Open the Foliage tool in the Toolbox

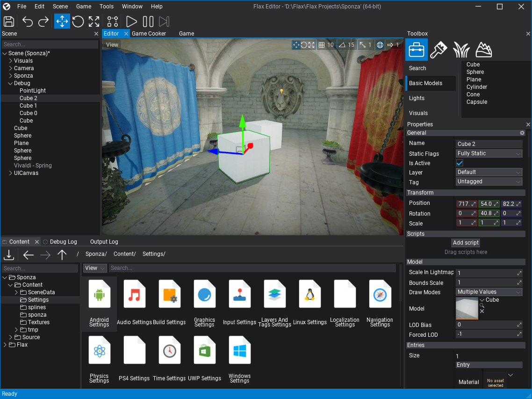coord(461,49)
